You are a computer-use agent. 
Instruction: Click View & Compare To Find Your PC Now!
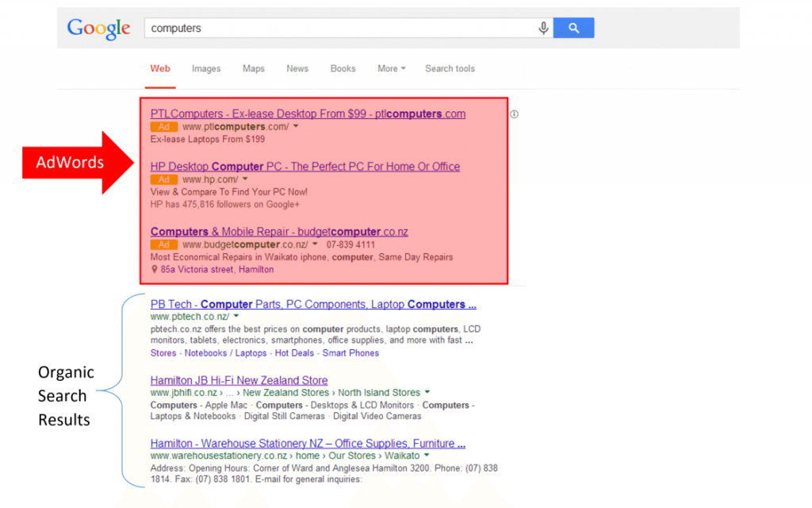point(229,192)
